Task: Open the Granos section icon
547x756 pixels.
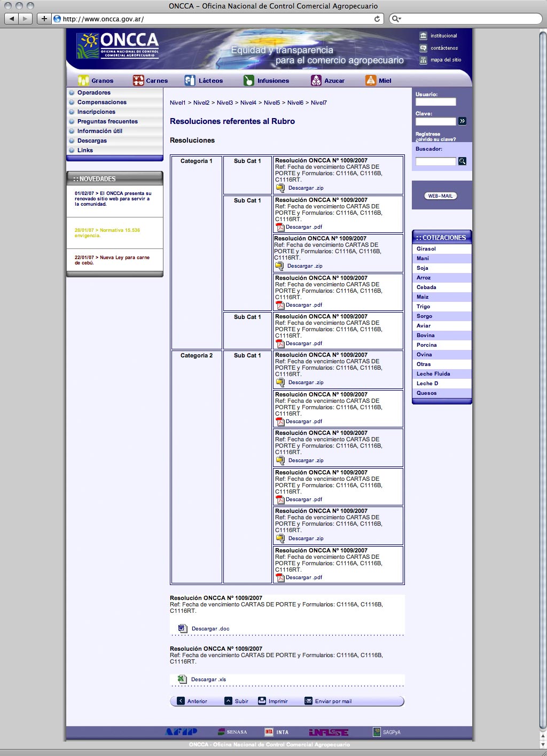Action: [83, 81]
